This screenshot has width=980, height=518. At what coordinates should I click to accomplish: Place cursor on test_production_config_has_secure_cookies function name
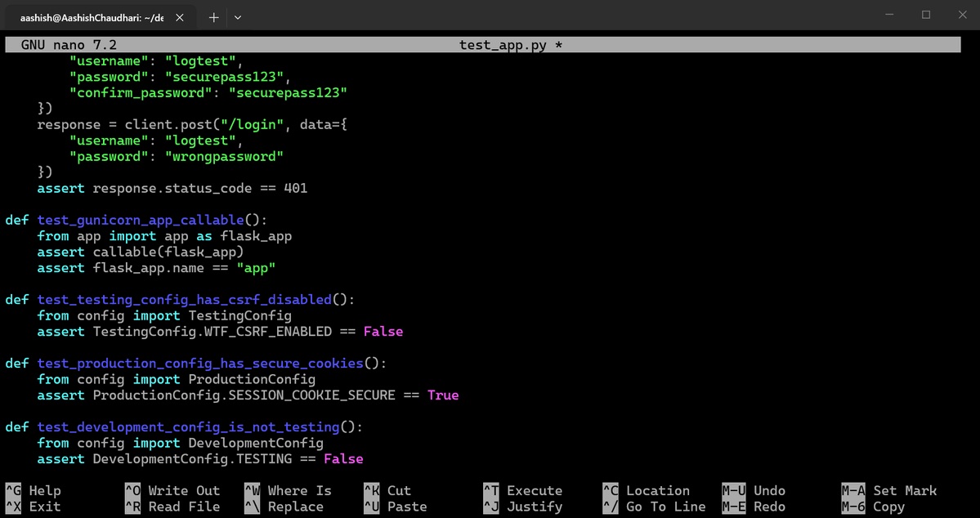[200, 364]
